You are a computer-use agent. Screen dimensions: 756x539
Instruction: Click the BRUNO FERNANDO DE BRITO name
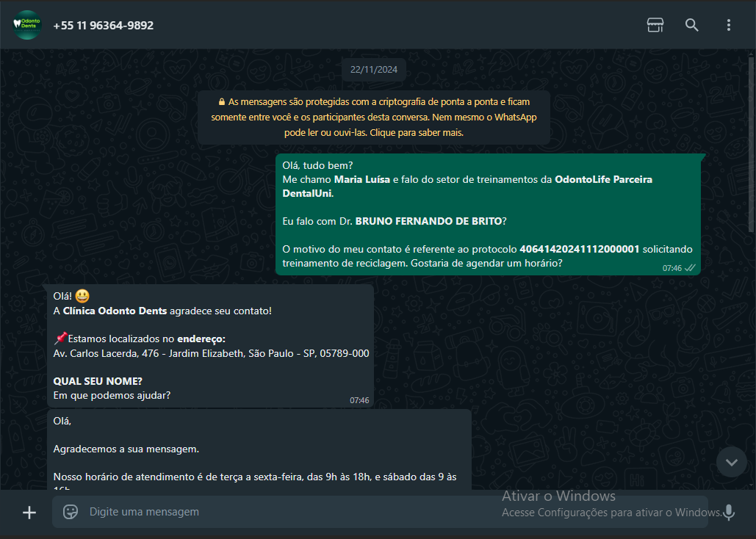(x=428, y=221)
